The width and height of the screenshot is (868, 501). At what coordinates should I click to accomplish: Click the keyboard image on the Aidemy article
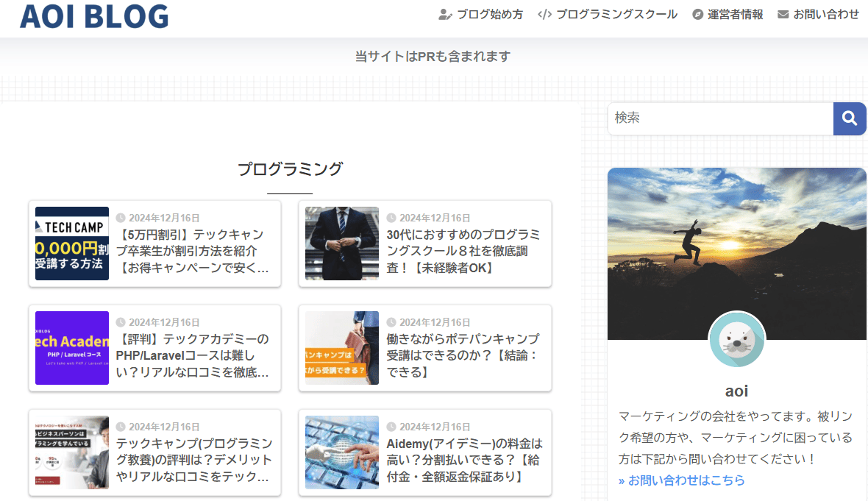tap(341, 452)
